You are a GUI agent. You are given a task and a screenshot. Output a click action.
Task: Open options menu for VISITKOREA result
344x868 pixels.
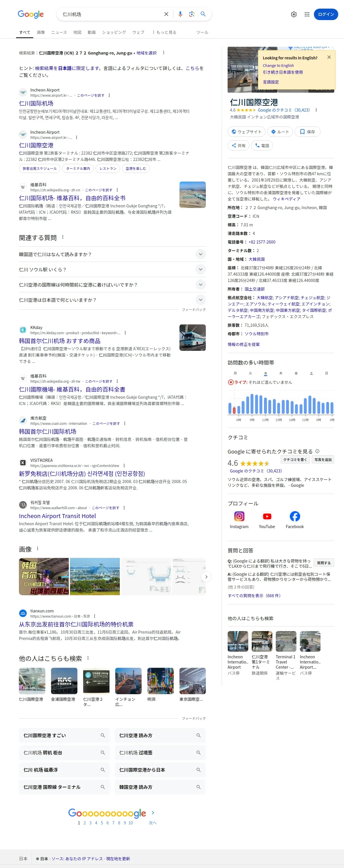tap(124, 466)
